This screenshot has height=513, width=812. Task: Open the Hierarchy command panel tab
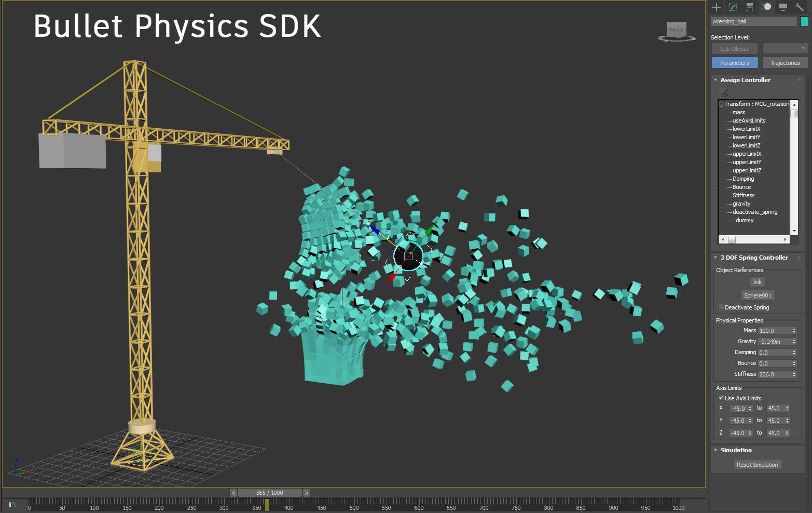coord(750,7)
